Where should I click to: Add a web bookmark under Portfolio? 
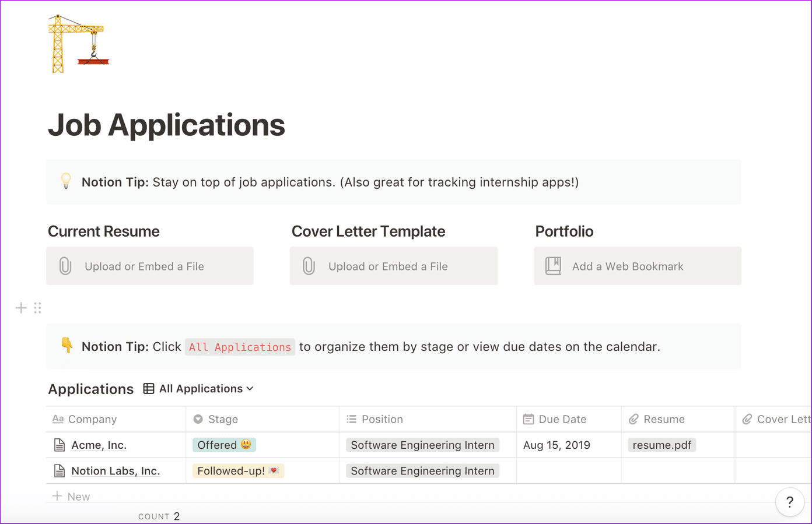click(x=638, y=266)
